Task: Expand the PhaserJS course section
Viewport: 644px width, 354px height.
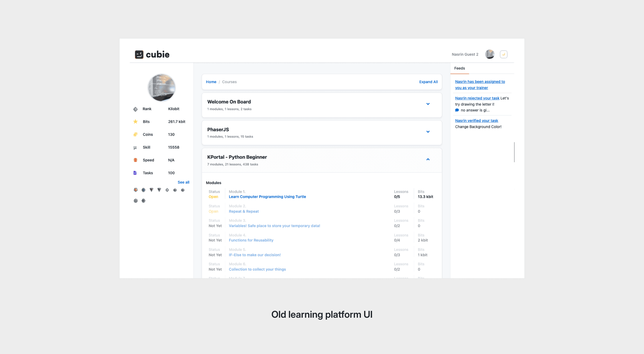Action: coord(428,132)
